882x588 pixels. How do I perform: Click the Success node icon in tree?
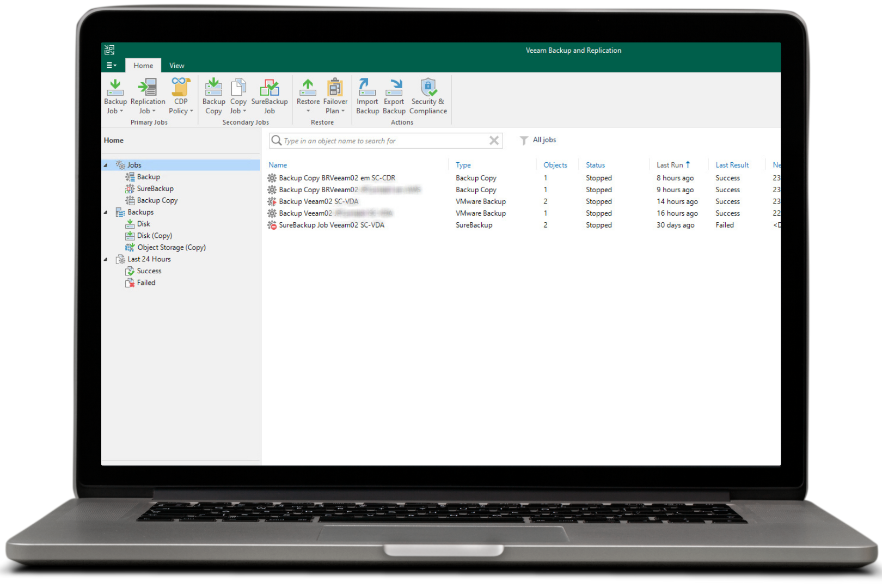coord(130,271)
